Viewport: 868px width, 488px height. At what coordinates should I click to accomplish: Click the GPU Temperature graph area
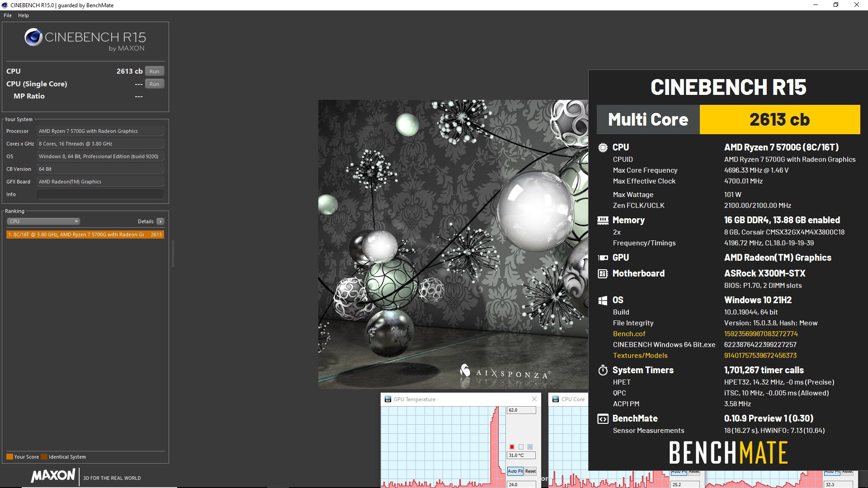click(443, 447)
